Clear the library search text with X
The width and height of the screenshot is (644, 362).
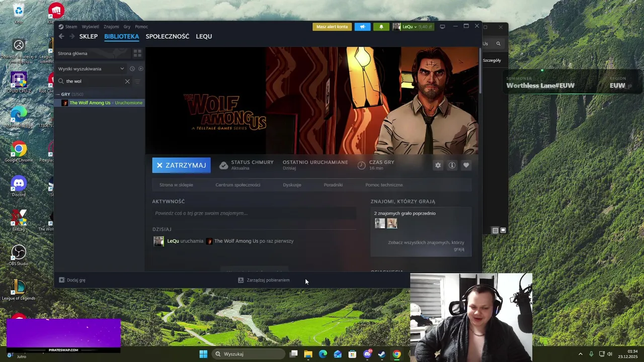[127, 81]
